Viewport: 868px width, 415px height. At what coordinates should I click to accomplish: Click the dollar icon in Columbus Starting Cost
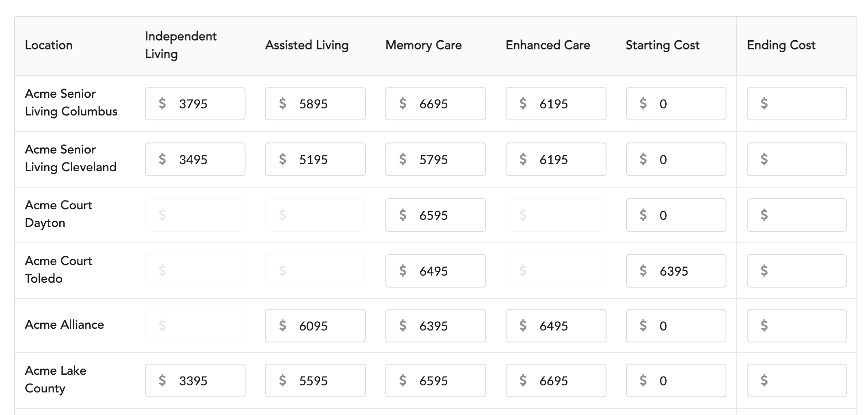tap(643, 104)
